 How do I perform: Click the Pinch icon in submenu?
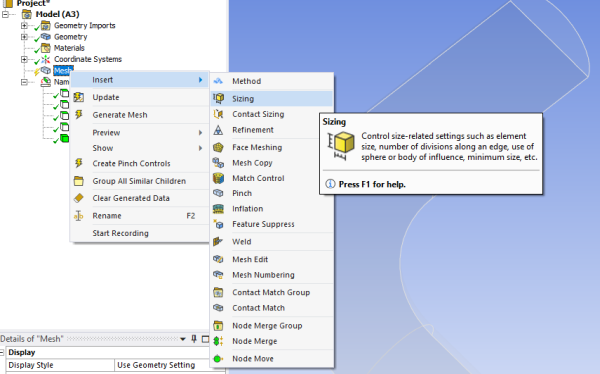pos(218,193)
